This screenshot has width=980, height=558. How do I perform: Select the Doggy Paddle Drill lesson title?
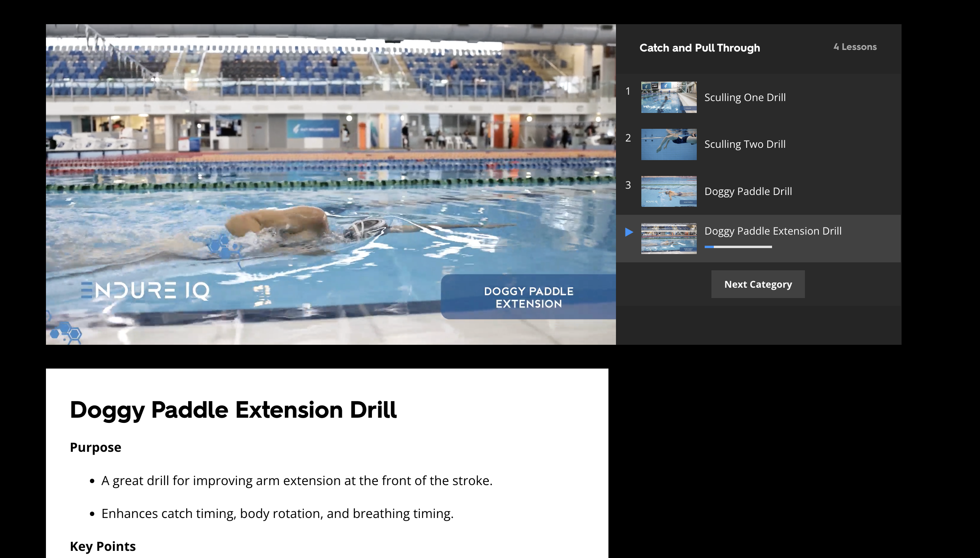pos(748,191)
